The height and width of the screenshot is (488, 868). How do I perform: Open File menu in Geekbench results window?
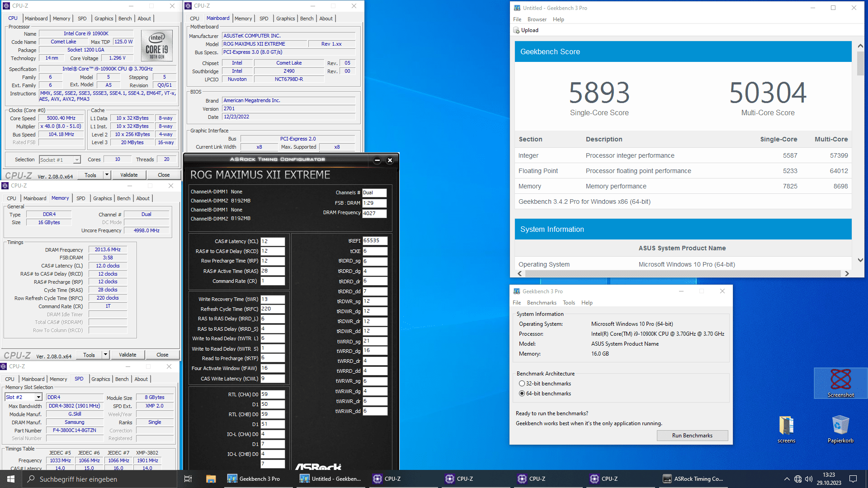click(517, 19)
